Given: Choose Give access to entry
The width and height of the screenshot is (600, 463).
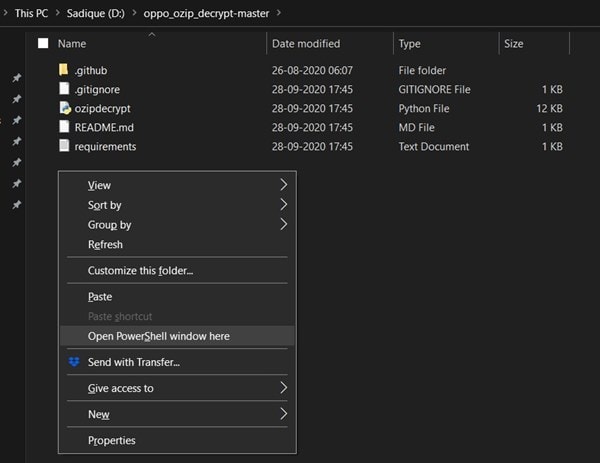Looking at the screenshot, I should [177, 388].
